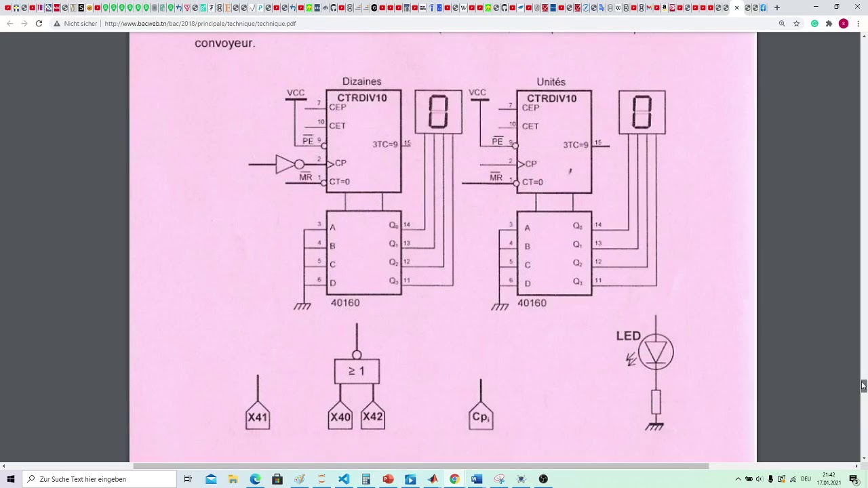The height and width of the screenshot is (488, 868).
Task: Switch to the Facebook tab
Action: tap(763, 7)
